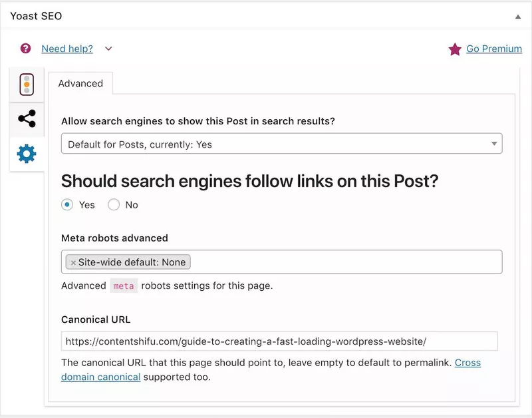Viewport: 532px width, 418px height.
Task: Click the dropdown arrow of the visibility select
Action: (x=494, y=144)
